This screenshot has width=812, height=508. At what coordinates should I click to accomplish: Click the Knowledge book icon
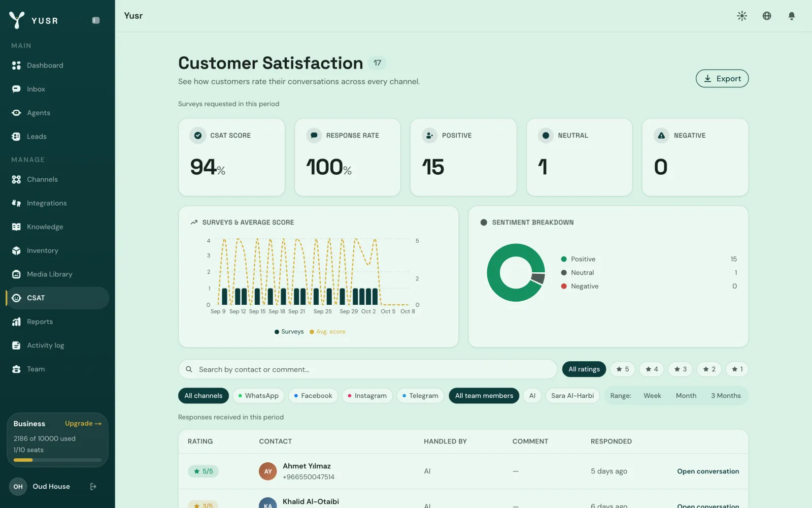[x=16, y=227]
